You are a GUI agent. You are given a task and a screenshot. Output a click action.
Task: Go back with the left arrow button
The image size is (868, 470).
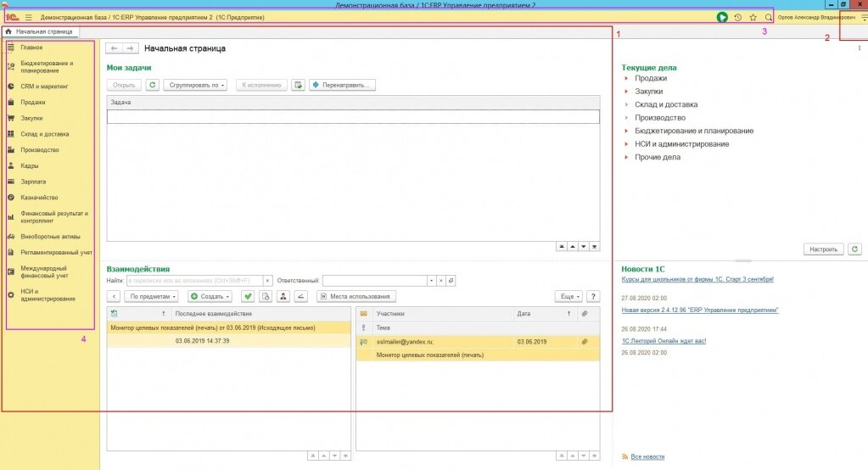coord(114,48)
